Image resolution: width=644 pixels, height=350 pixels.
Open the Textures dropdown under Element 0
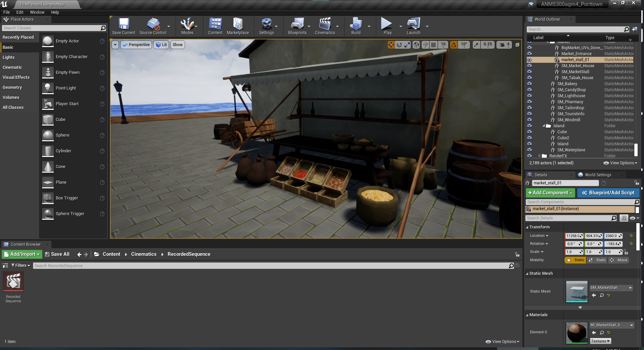[x=601, y=341]
